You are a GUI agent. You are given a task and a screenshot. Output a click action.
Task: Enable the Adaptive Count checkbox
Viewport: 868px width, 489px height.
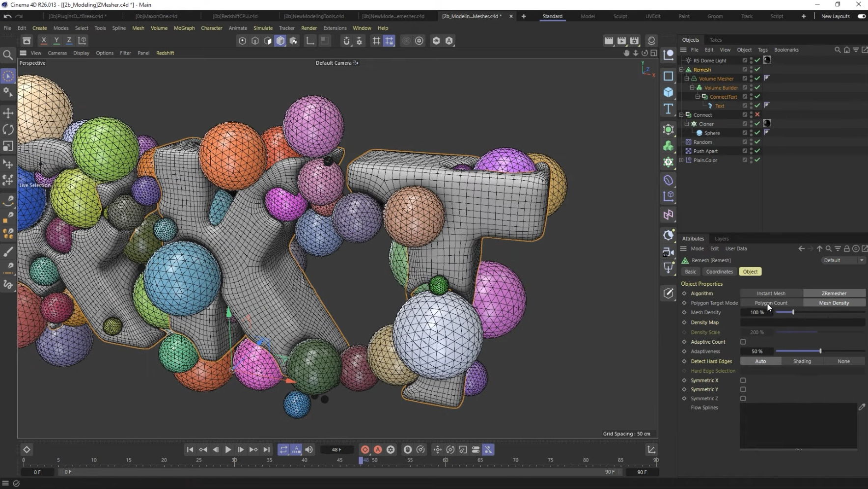tap(743, 342)
